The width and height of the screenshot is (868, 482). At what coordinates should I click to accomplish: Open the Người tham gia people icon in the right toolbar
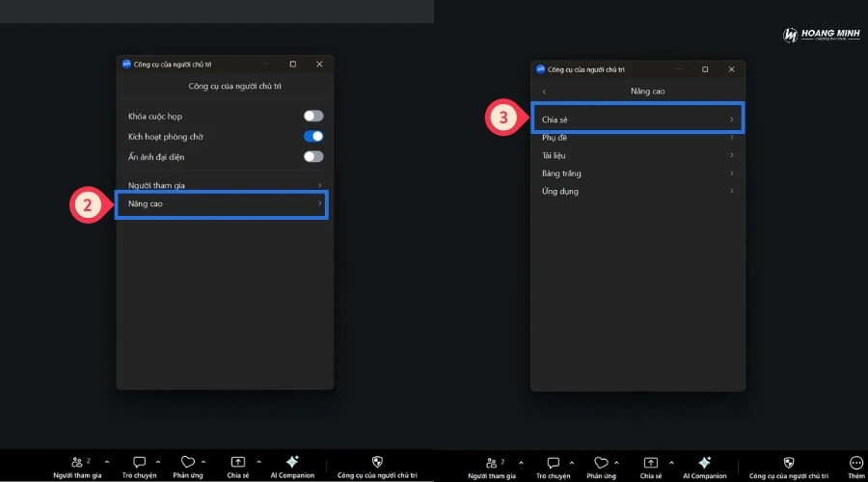tap(495, 463)
